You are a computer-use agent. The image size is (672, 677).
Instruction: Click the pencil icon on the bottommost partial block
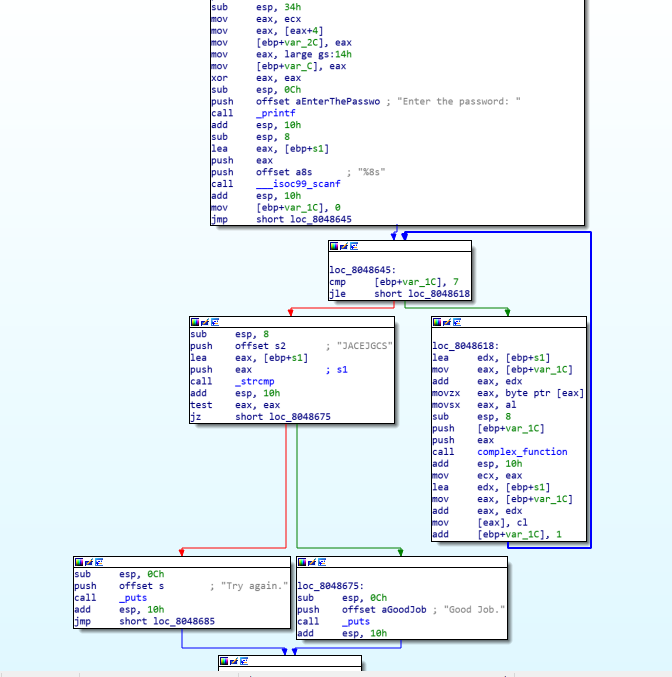point(234,661)
